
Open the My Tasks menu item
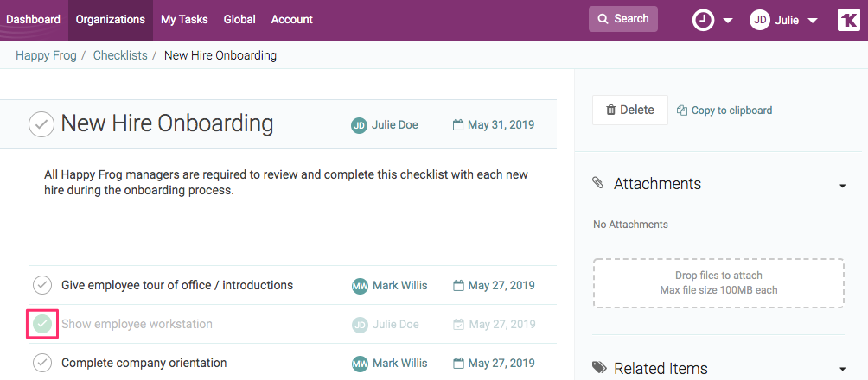[x=184, y=19]
